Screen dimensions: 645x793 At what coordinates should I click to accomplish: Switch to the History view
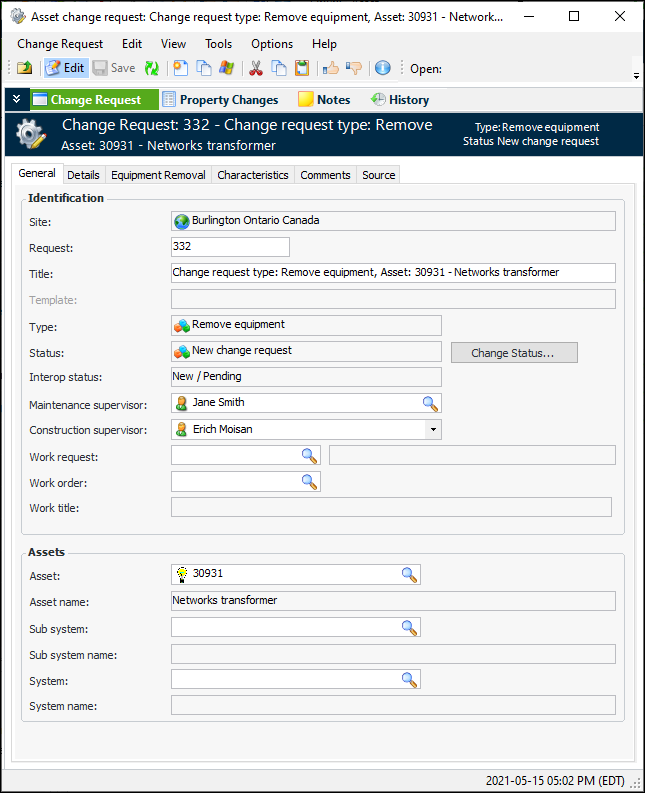(x=400, y=100)
